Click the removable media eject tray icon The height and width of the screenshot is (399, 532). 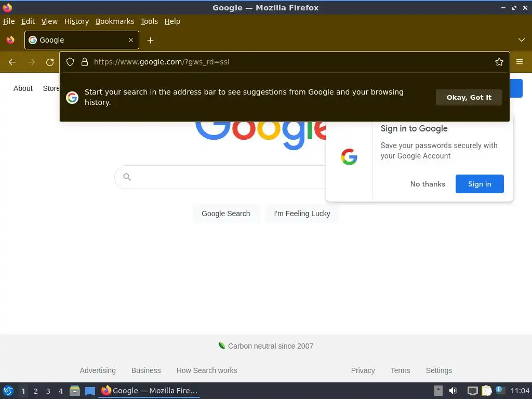[438, 391]
